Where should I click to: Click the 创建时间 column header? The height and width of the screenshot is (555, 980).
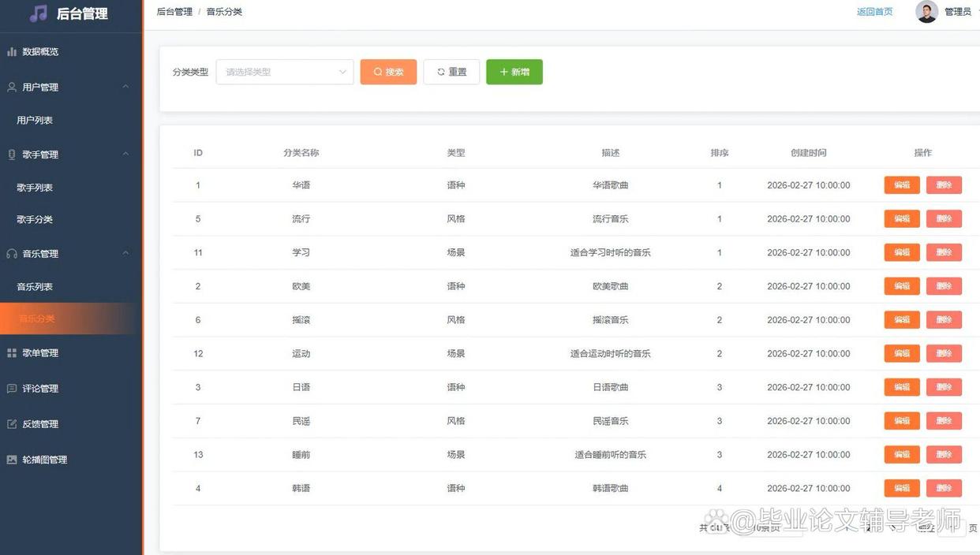(809, 153)
